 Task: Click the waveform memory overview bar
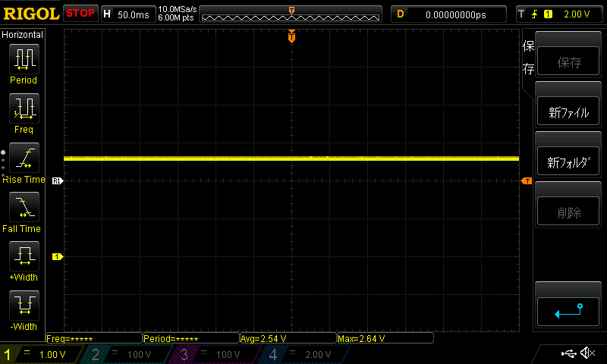pyautogui.click(x=291, y=14)
